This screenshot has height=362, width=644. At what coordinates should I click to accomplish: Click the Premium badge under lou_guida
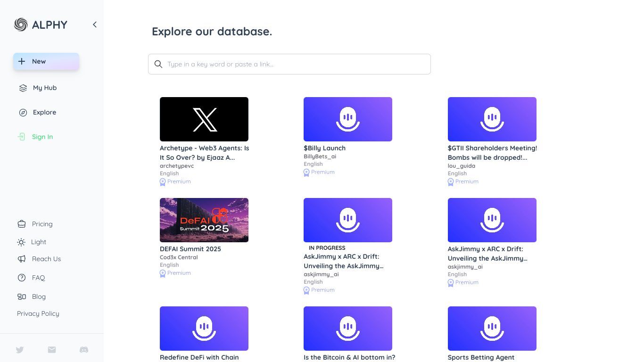click(x=463, y=181)
